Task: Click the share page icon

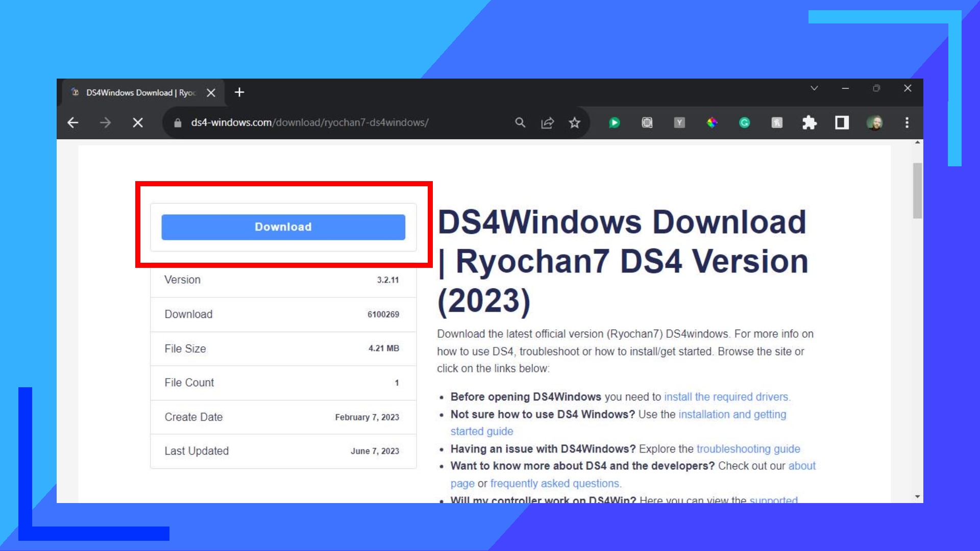Action: [x=548, y=122]
